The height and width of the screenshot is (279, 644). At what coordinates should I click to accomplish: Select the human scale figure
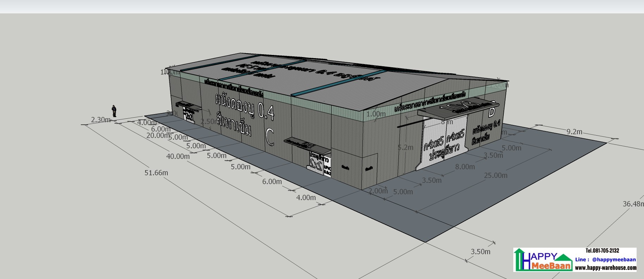114,111
